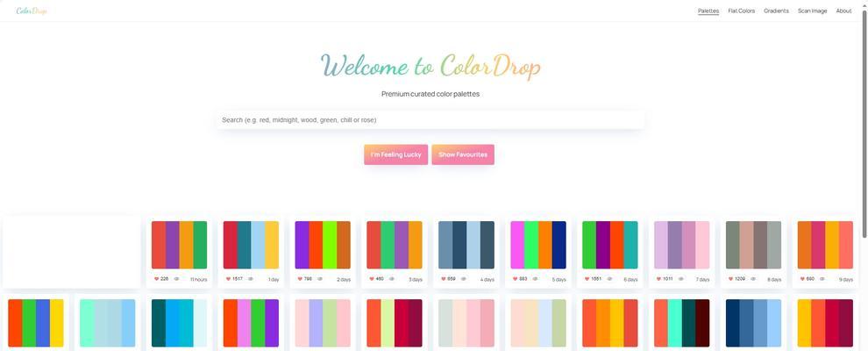
Task: Open the pastel purple-pink palette posted 7 days ago
Action: (681, 245)
